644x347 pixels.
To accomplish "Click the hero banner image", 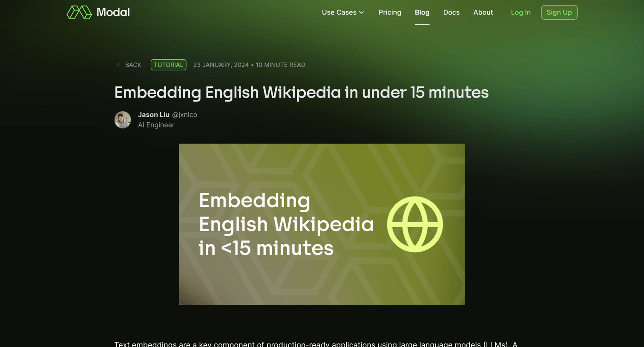I will click(322, 224).
